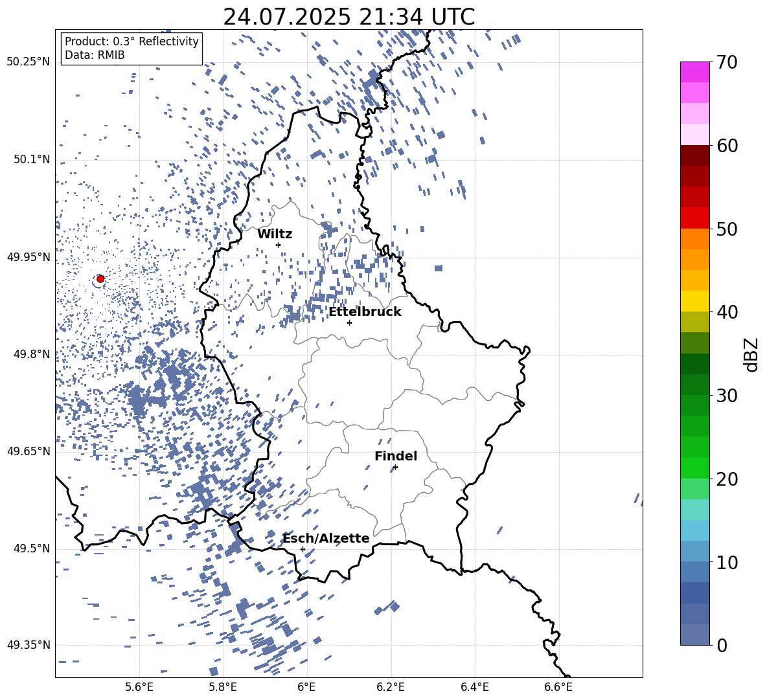Screen dimensions: 767x700
Task: Click the 50.25°N latitude label
Action: 29,62
